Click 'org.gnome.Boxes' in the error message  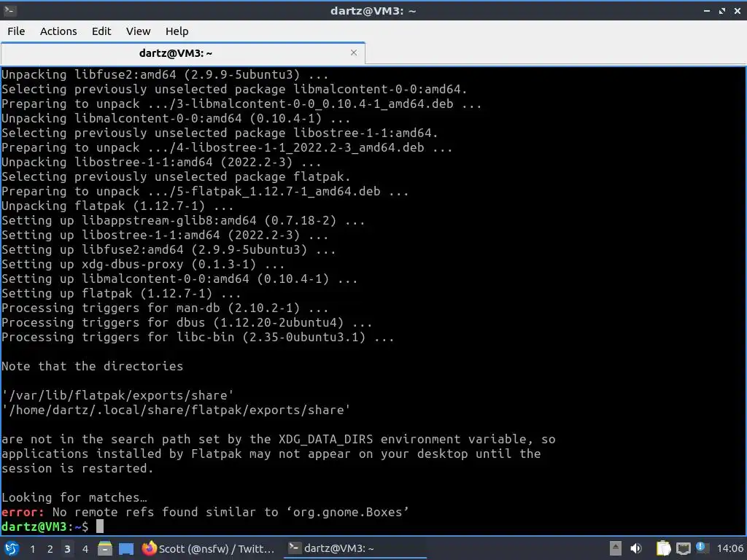[347, 513]
